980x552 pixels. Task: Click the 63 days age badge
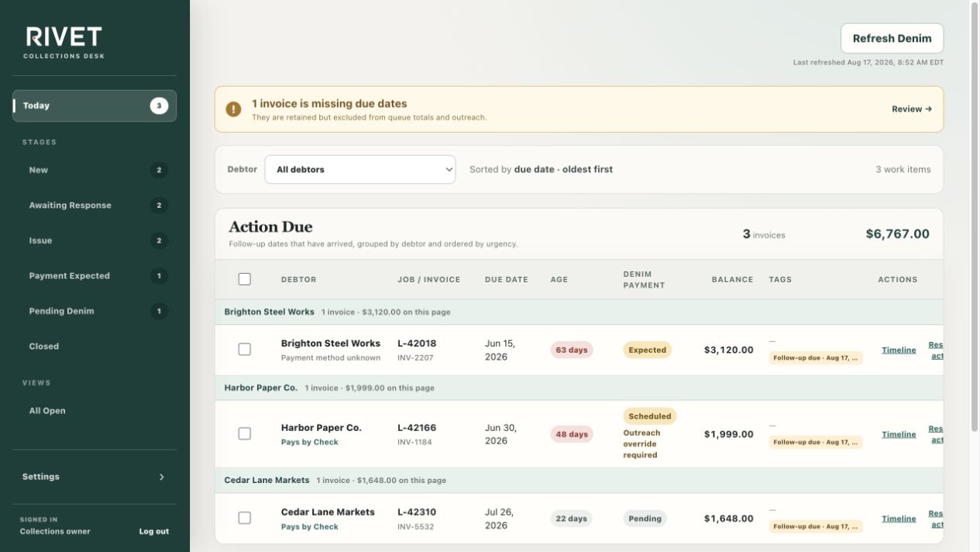572,350
